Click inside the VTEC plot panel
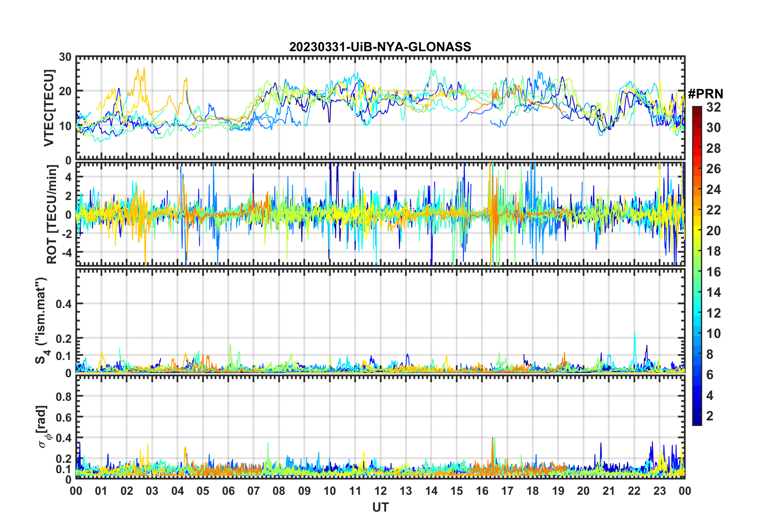761x532 pixels. [380, 108]
